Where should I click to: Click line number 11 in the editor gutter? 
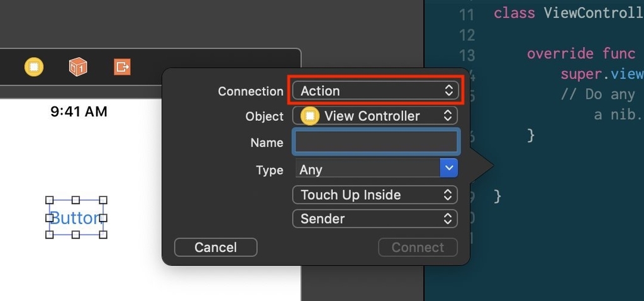click(466, 15)
